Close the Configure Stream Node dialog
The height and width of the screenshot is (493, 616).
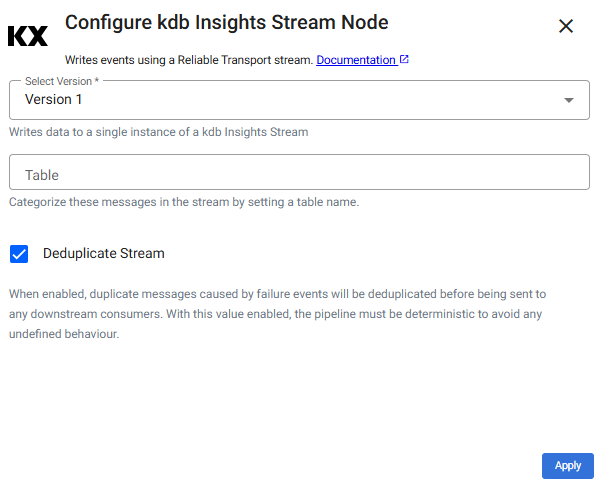click(566, 26)
